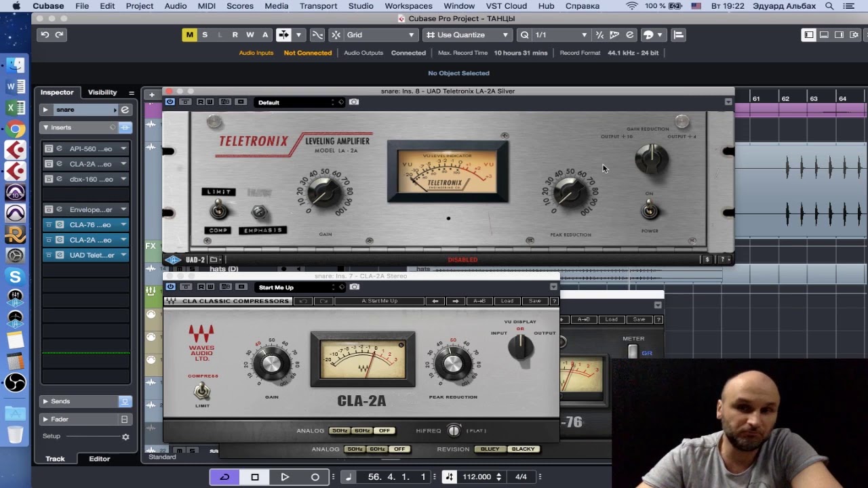Viewport: 868px width, 488px height.
Task: Select ANALOG 50Hz on the CLA-2A
Action: [x=340, y=430]
